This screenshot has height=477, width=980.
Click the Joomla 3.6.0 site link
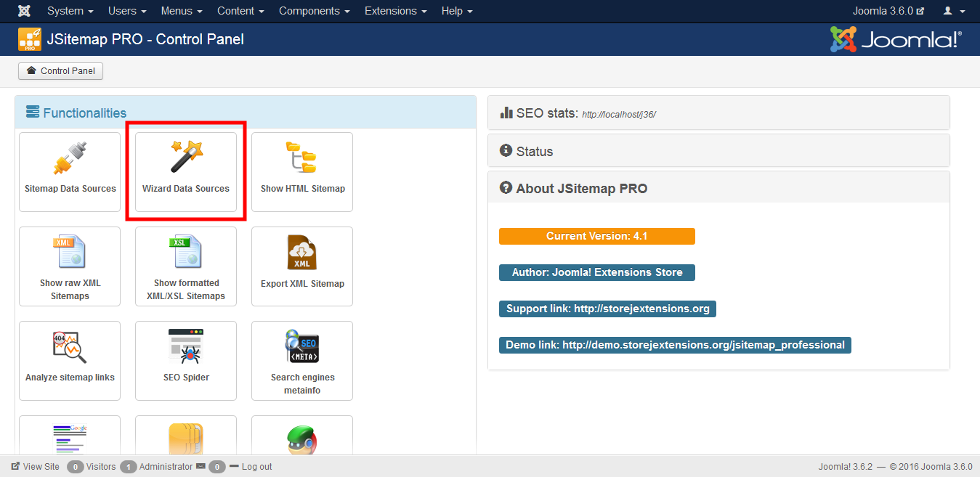tap(888, 11)
